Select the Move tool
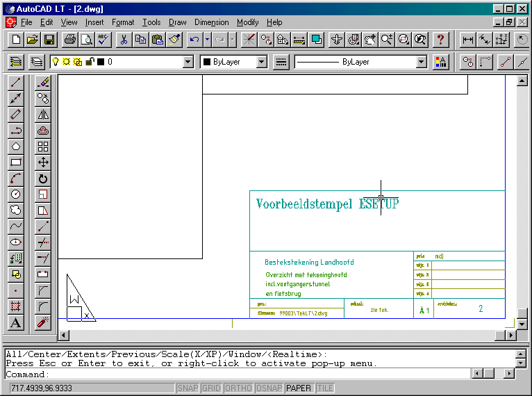The image size is (532, 396). click(43, 163)
